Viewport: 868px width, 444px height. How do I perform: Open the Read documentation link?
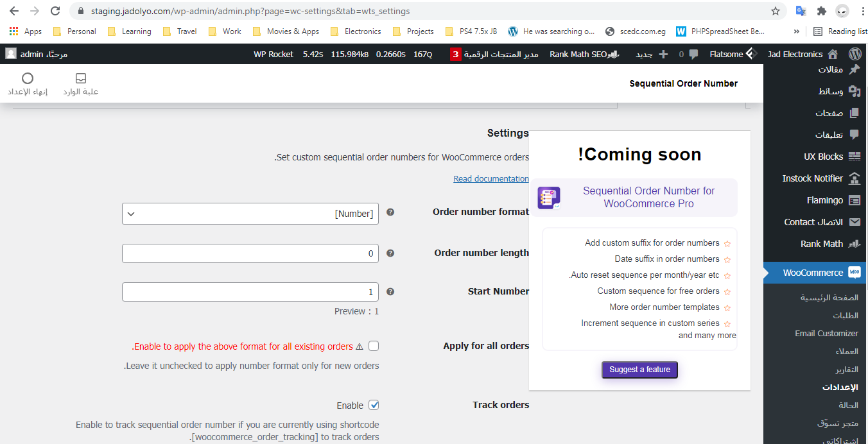point(491,179)
